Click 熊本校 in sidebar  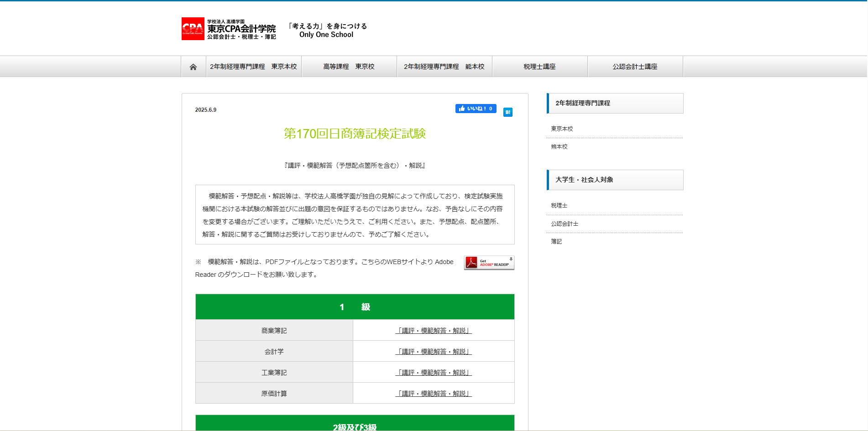(x=559, y=147)
